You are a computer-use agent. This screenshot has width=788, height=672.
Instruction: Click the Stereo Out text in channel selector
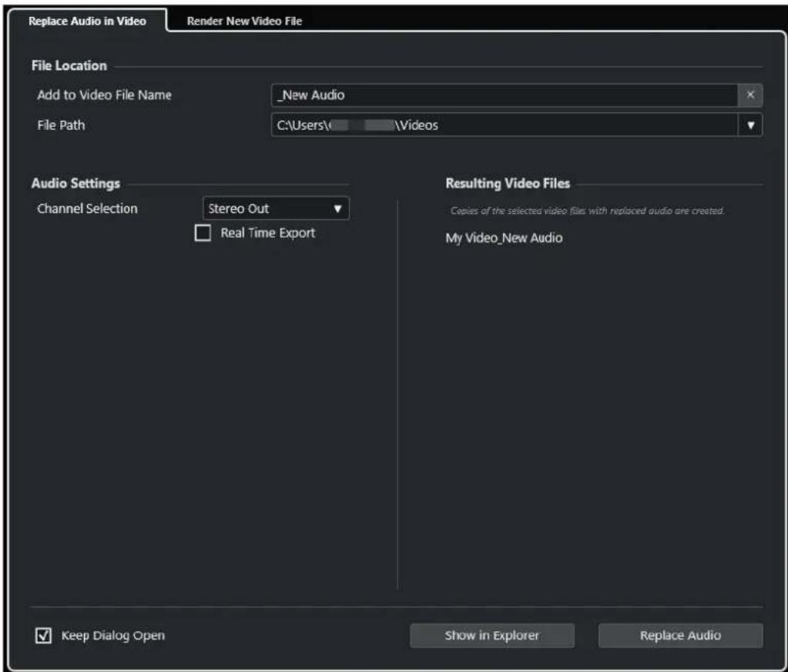coord(239,209)
